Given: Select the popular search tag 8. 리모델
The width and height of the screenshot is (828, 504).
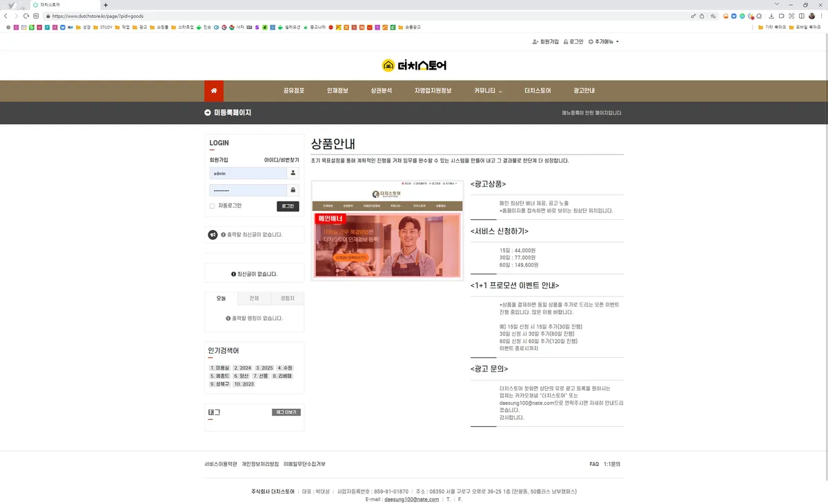Looking at the screenshot, I should [282, 376].
